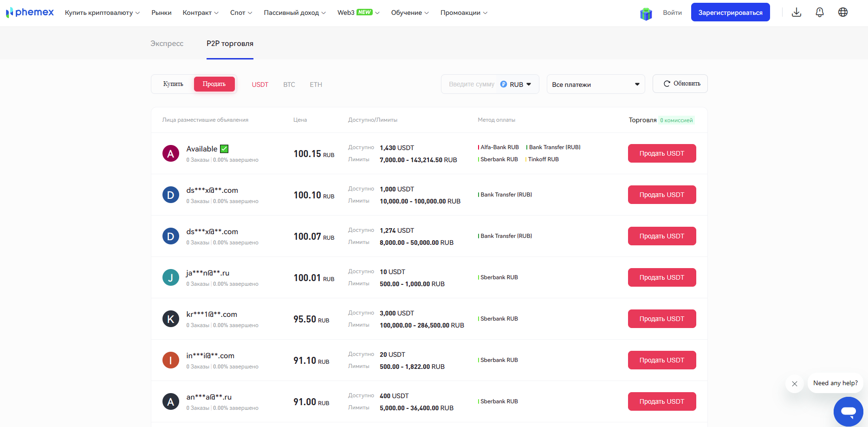Expand the Пассивный доход menu
Viewport: 868px width, 427px height.
tap(295, 13)
